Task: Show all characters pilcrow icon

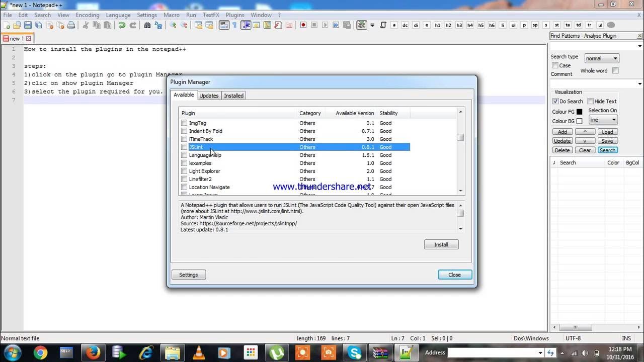Action: (x=234, y=25)
